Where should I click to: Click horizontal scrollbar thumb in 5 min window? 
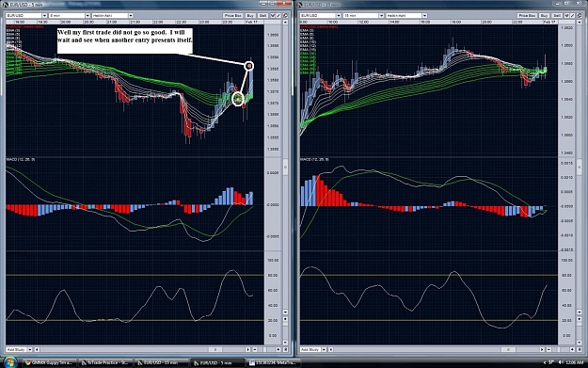(215, 349)
